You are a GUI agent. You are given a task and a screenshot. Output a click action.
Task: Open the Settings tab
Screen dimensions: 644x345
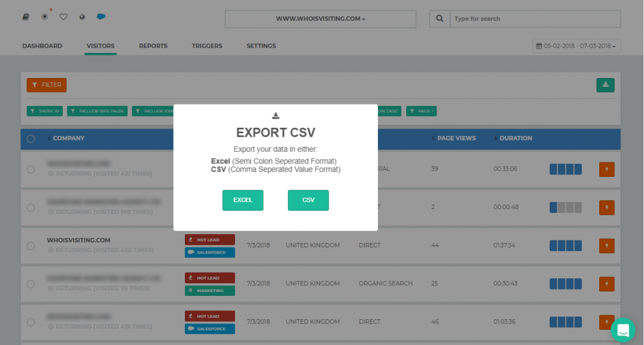pyautogui.click(x=261, y=46)
